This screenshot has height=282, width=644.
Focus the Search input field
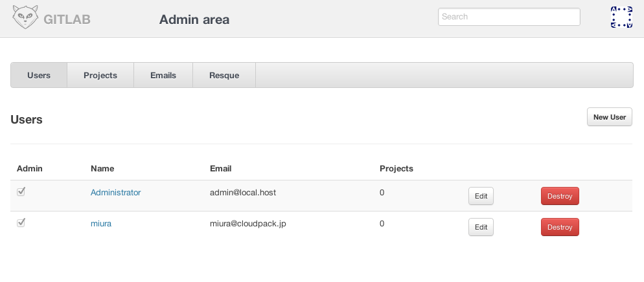[509, 17]
